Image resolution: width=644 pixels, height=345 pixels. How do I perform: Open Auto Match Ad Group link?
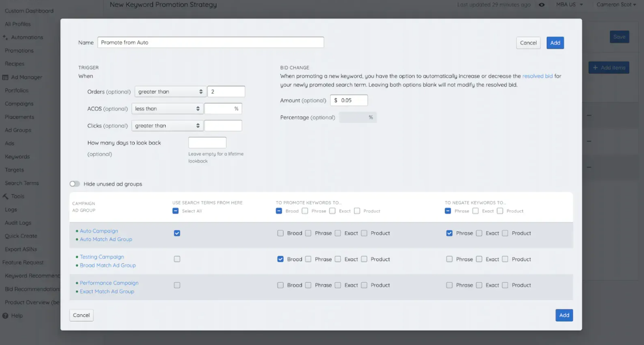coord(106,239)
